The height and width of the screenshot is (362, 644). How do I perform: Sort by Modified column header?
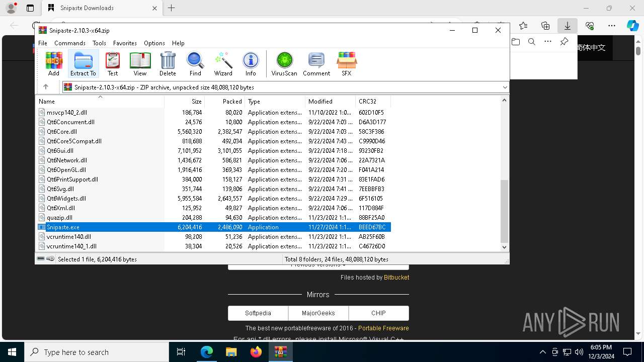point(330,101)
